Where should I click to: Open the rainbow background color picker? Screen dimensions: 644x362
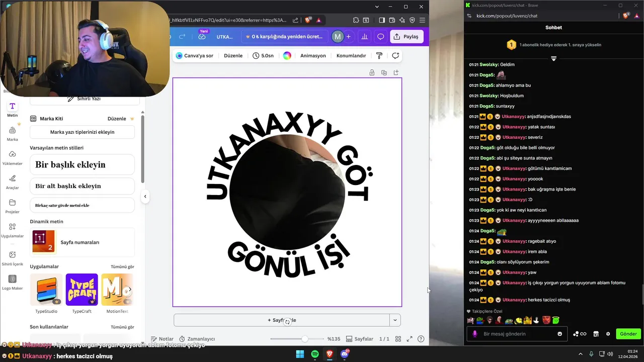287,55
